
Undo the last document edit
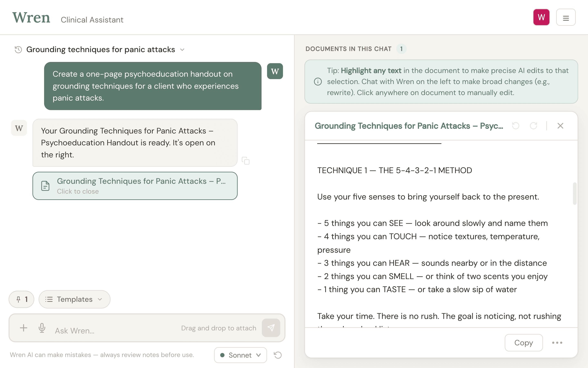click(x=516, y=126)
